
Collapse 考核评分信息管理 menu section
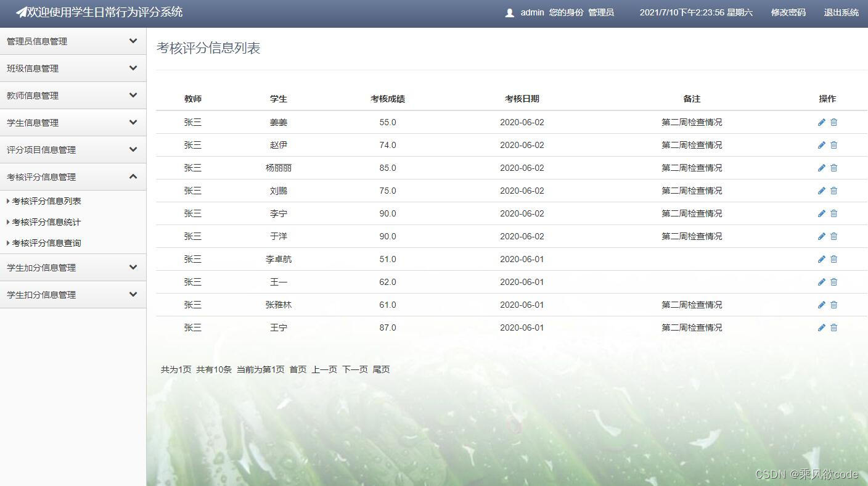73,177
